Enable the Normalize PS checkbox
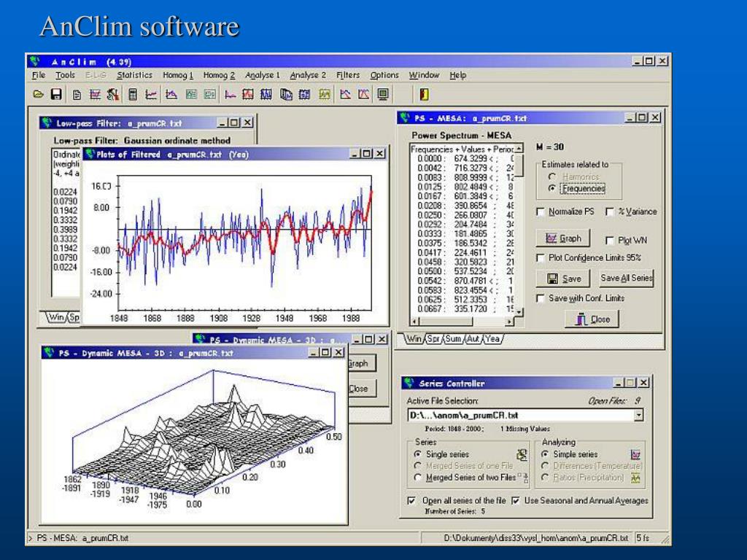This screenshot has width=747, height=560. coord(541,211)
